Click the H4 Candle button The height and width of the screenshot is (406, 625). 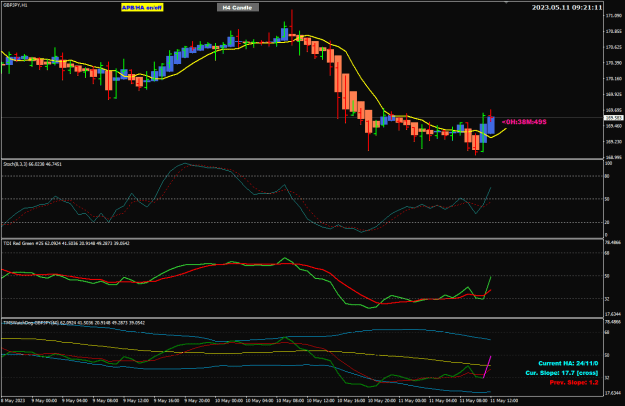(x=238, y=8)
